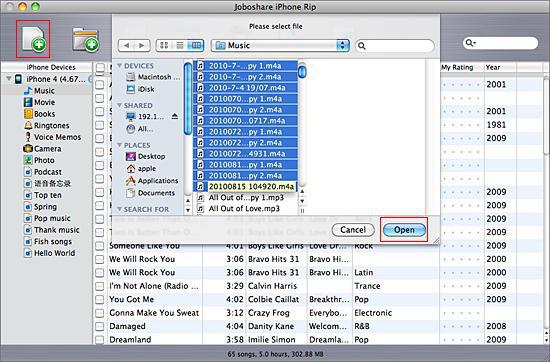Image resolution: width=550 pixels, height=362 pixels.
Task: Click the main window search field
Action: point(500,43)
